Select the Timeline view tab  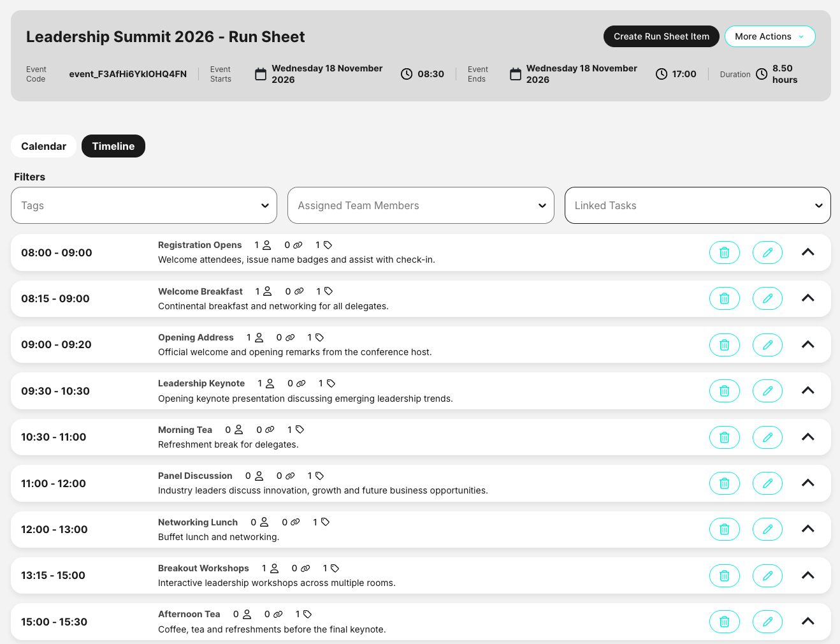coord(113,146)
